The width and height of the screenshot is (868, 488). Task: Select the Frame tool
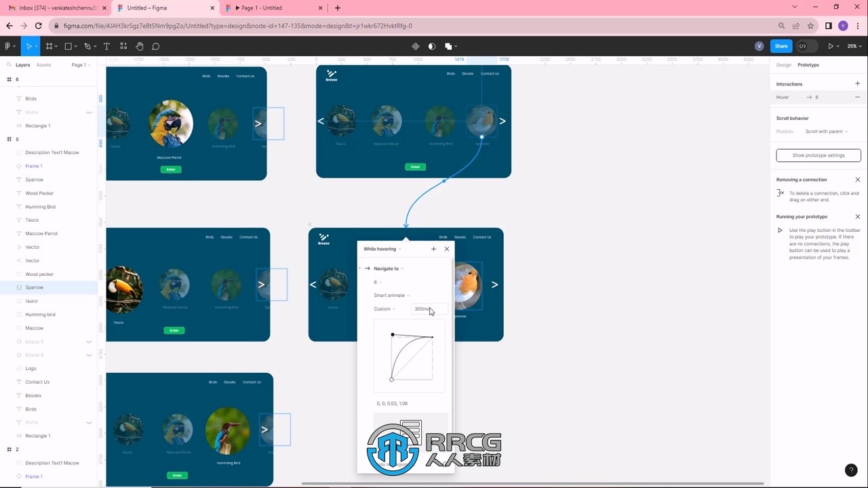click(49, 46)
